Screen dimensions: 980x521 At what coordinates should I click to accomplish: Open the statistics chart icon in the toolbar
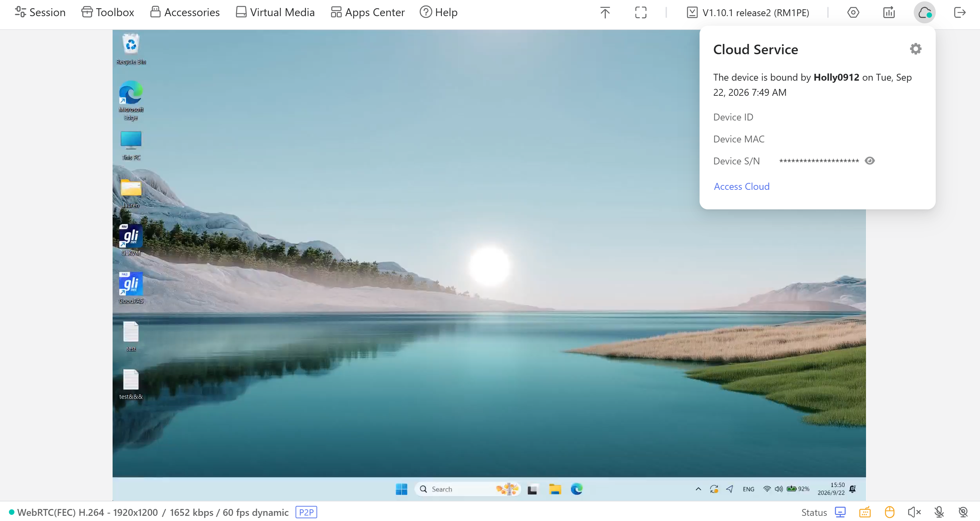click(x=889, y=13)
